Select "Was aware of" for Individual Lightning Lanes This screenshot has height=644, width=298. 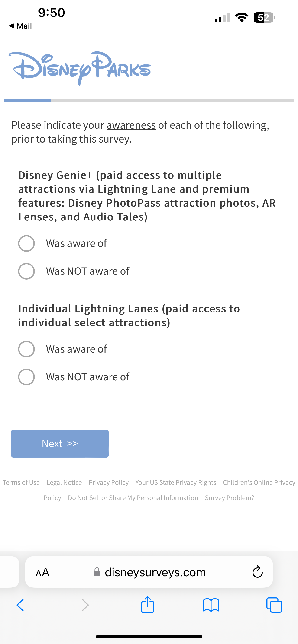pos(26,349)
